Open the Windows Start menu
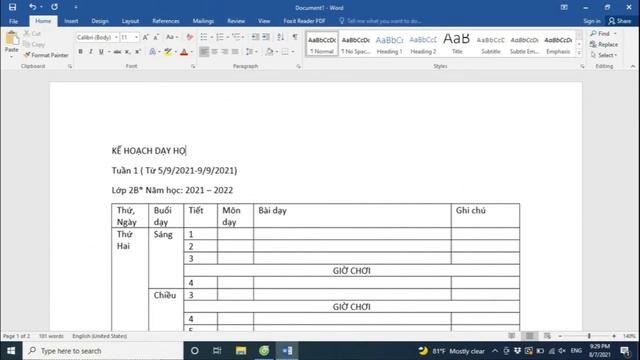The width and height of the screenshot is (640, 360). pos(11,351)
